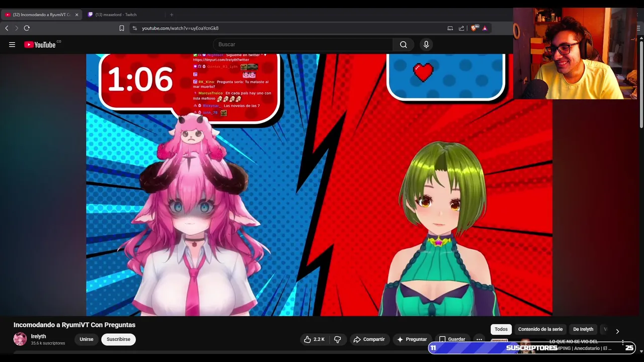Screen dimensions: 644x362
Task: Close the Incomodando a RyumiVT tab
Action: pos(76,15)
